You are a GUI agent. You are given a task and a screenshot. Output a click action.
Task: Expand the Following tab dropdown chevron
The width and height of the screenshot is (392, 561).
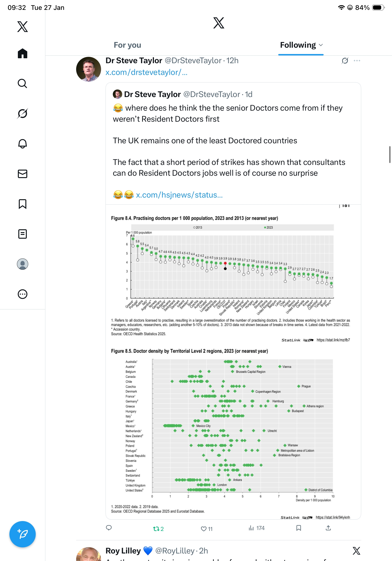[321, 45]
